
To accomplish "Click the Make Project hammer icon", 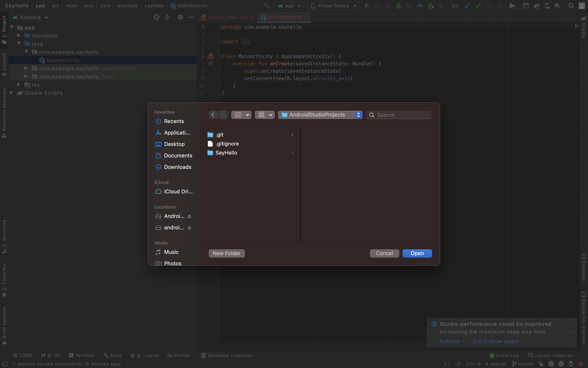I will coord(266,6).
